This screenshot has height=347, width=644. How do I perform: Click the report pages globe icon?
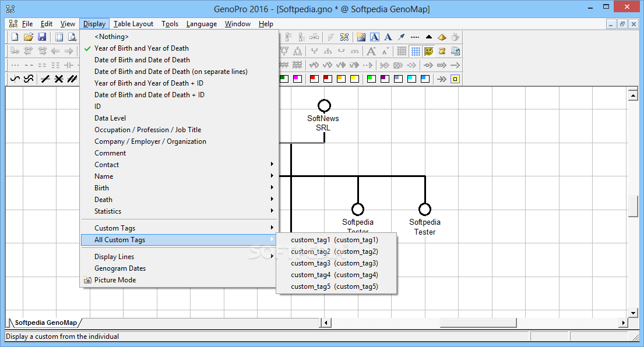click(x=455, y=51)
